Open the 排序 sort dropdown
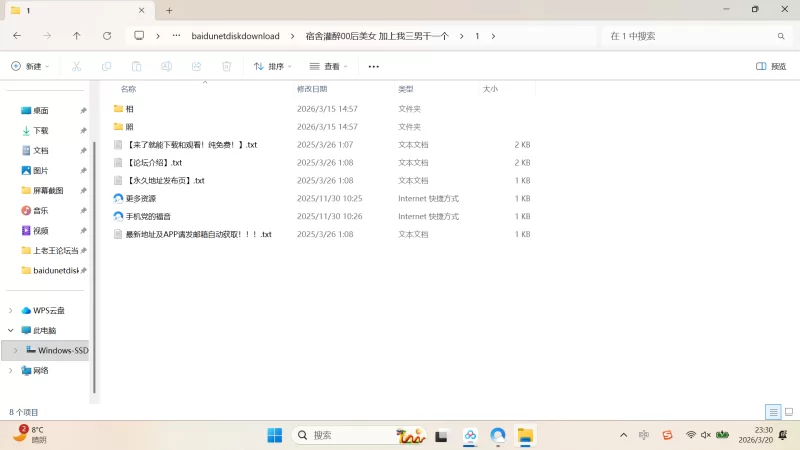The image size is (800, 450). pos(273,66)
